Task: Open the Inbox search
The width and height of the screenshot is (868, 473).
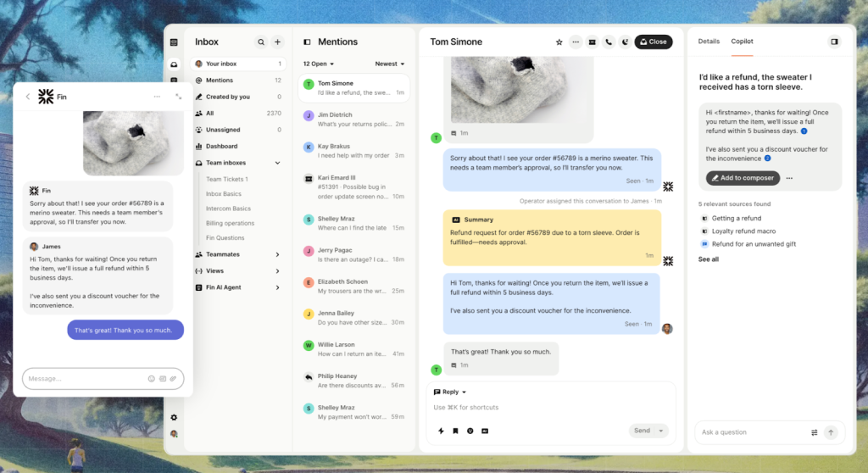Action: coord(261,42)
